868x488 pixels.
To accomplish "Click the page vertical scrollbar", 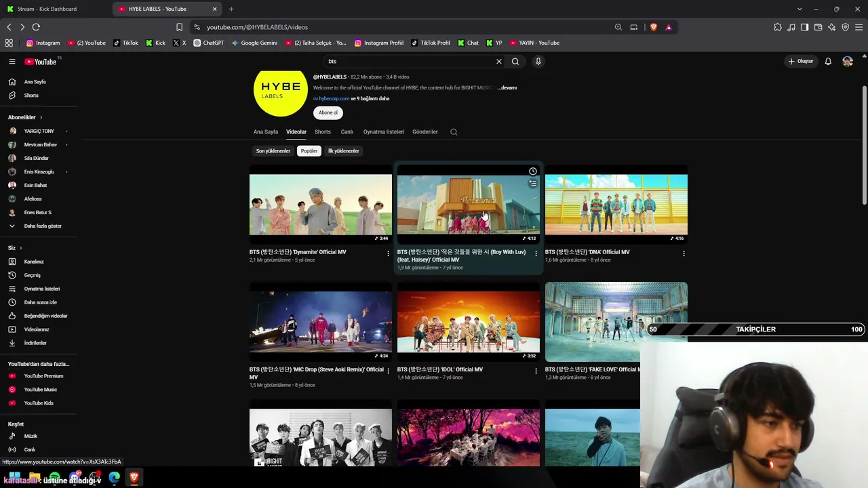I will (x=864, y=145).
